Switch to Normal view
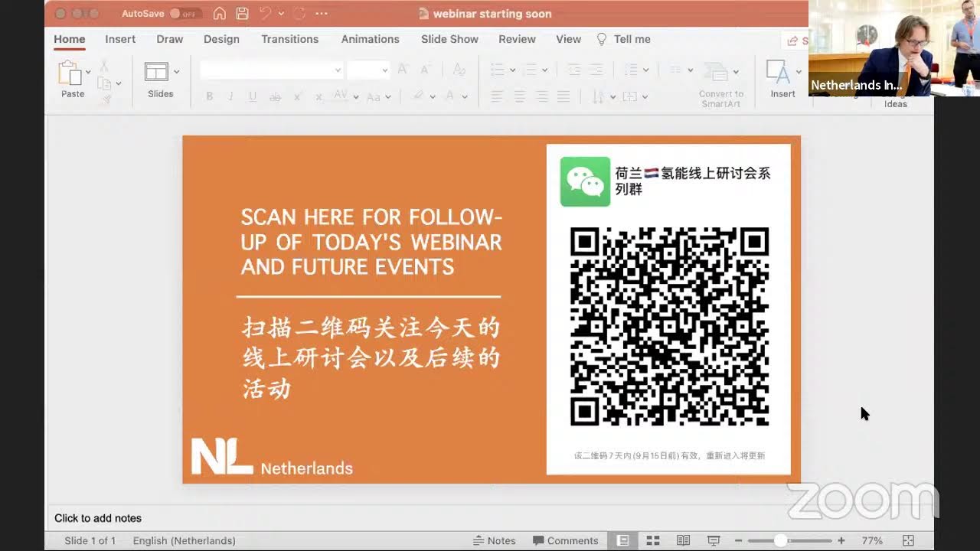The image size is (980, 551). (623, 540)
